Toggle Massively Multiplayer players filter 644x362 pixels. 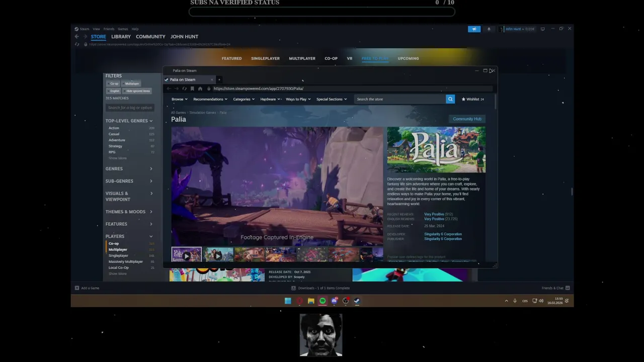pos(126,261)
